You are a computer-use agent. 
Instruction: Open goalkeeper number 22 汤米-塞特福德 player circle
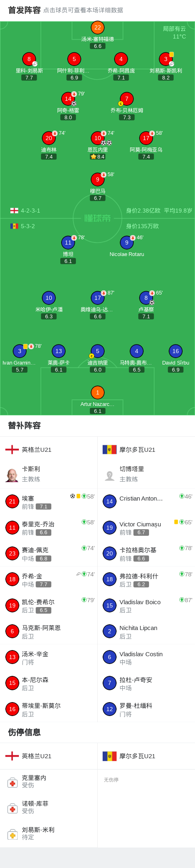click(x=97, y=27)
